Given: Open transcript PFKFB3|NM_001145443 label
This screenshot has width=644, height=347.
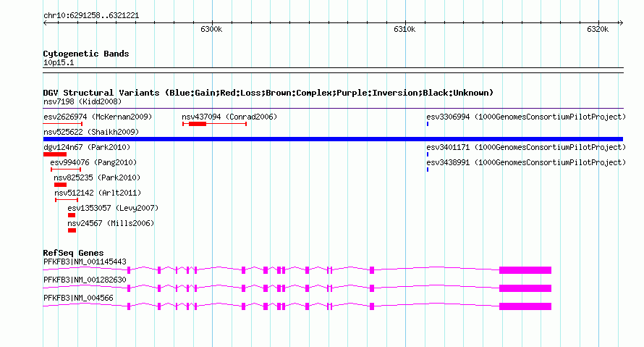Looking at the screenshot, I should click(85, 262).
